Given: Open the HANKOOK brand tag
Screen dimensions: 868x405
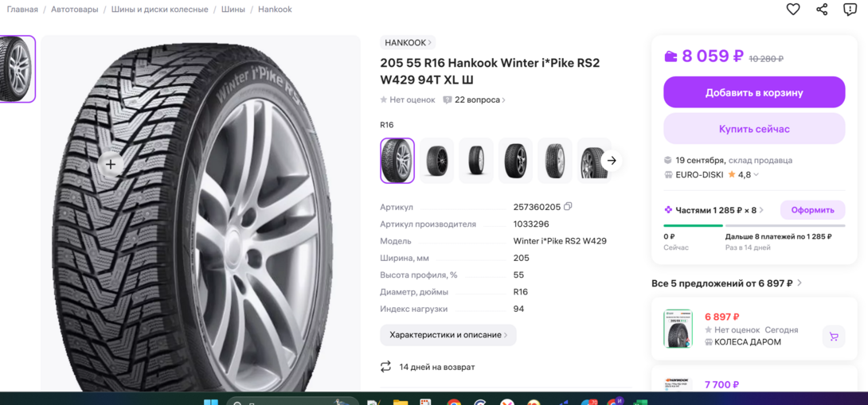Looking at the screenshot, I should coord(408,43).
